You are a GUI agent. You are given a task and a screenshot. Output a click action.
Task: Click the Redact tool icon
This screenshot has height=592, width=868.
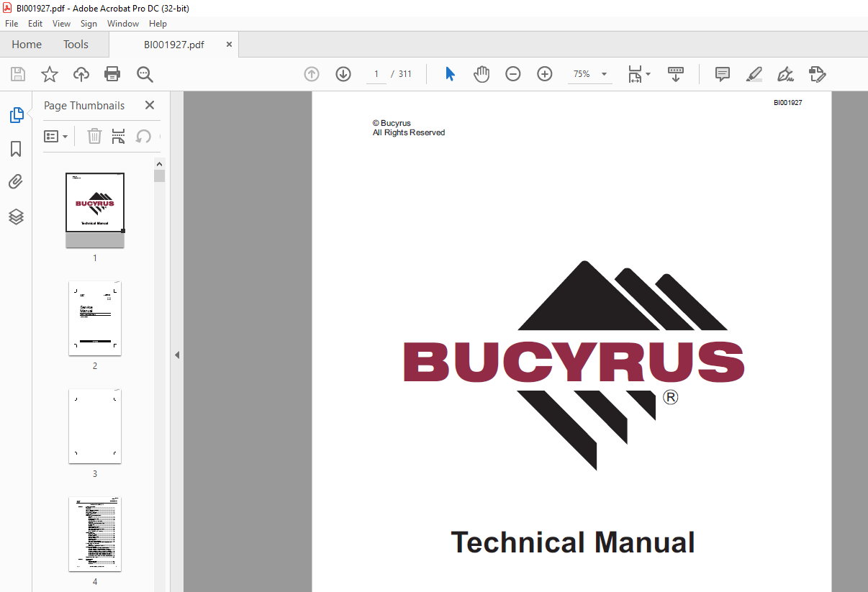pyautogui.click(x=817, y=74)
